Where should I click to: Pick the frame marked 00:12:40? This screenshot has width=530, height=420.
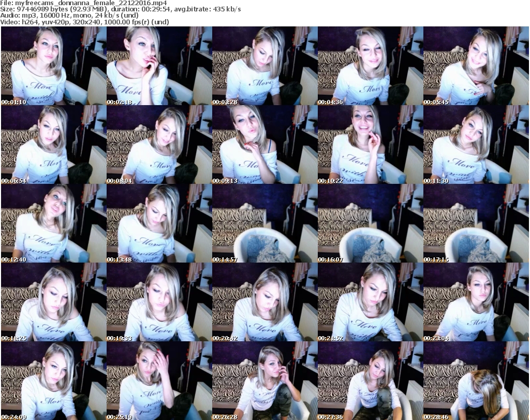(54, 223)
